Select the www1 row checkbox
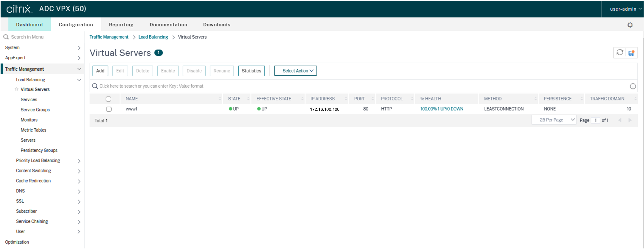 [109, 109]
